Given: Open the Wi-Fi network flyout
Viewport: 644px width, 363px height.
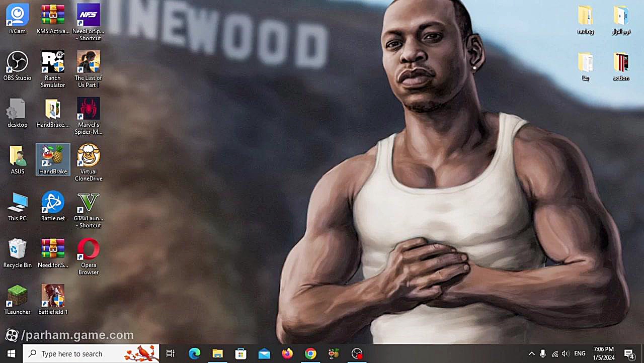Looking at the screenshot, I should (x=554, y=353).
